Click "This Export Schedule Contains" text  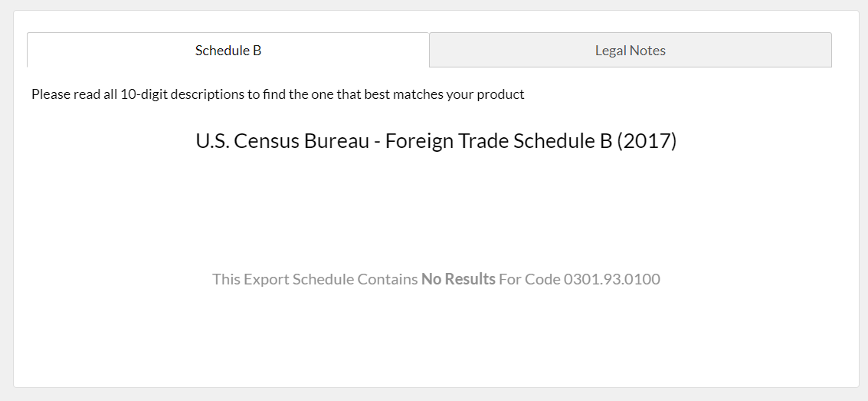coord(315,278)
